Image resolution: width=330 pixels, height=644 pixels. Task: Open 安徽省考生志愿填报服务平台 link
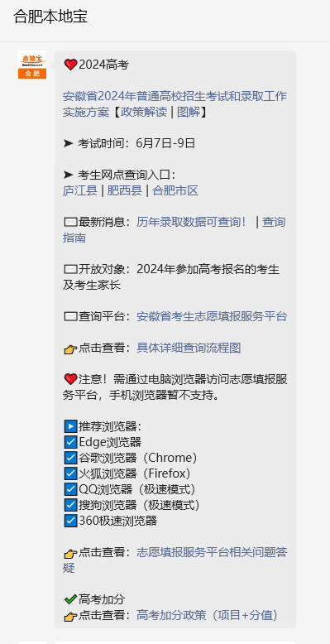click(212, 317)
